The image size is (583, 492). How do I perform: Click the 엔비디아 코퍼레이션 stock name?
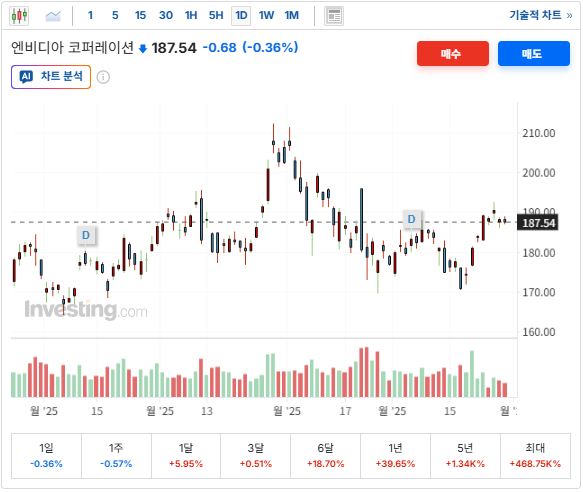coord(72,48)
